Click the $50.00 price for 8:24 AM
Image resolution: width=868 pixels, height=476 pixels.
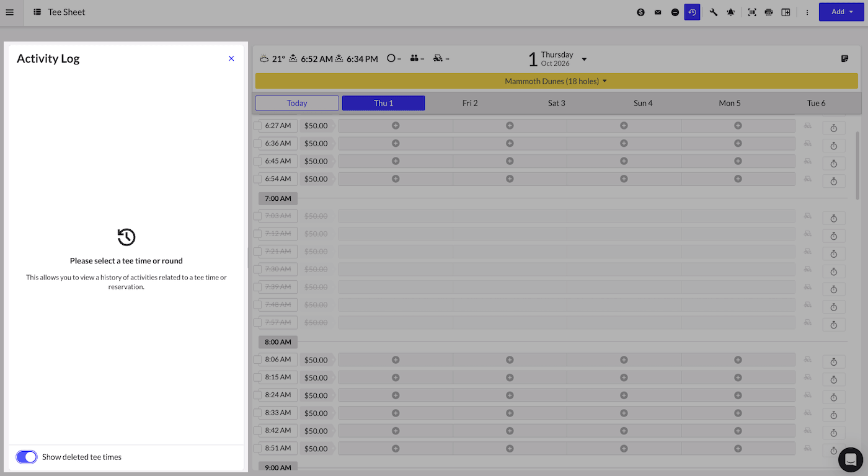(316, 395)
